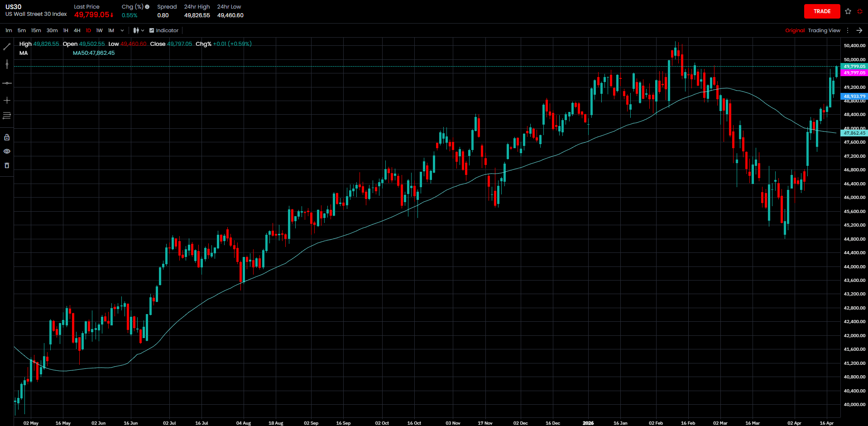Select the trend line drawing tool

(7, 47)
